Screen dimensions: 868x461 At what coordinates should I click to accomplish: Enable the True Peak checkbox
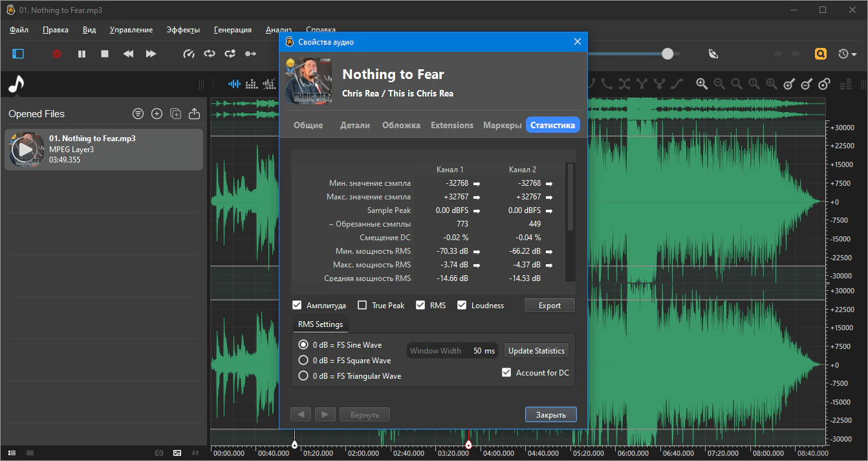[362, 306]
